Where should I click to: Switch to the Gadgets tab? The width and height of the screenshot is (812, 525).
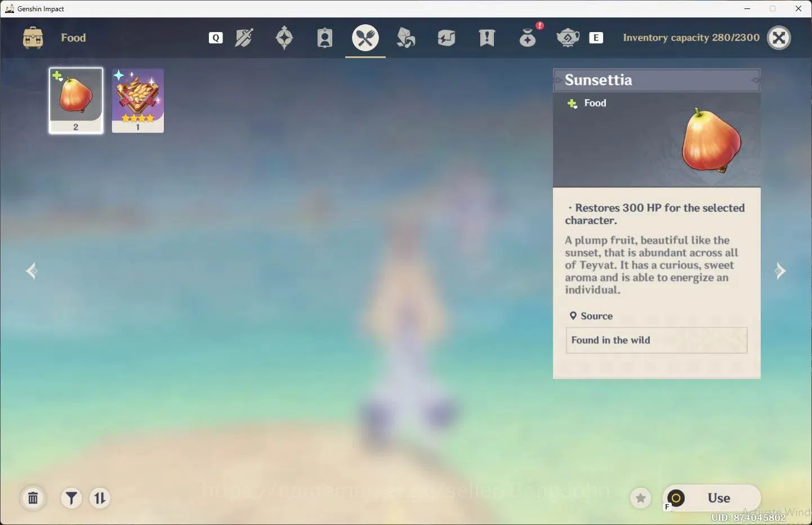447,38
